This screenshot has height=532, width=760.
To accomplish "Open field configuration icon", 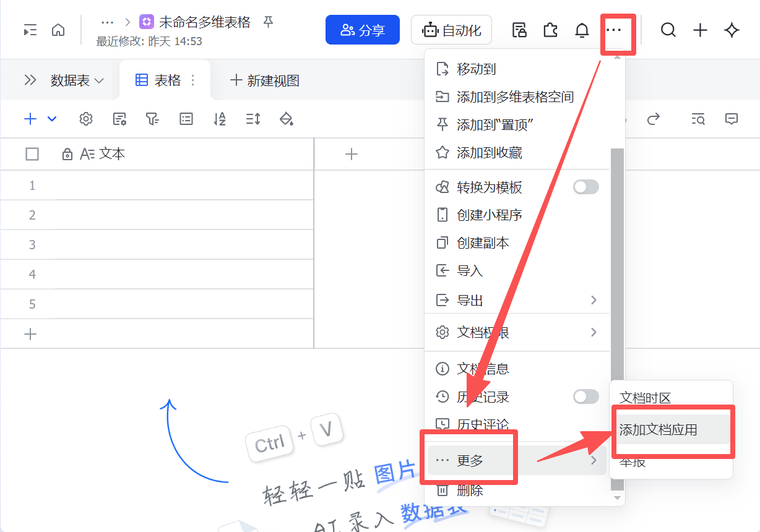I will 119,119.
